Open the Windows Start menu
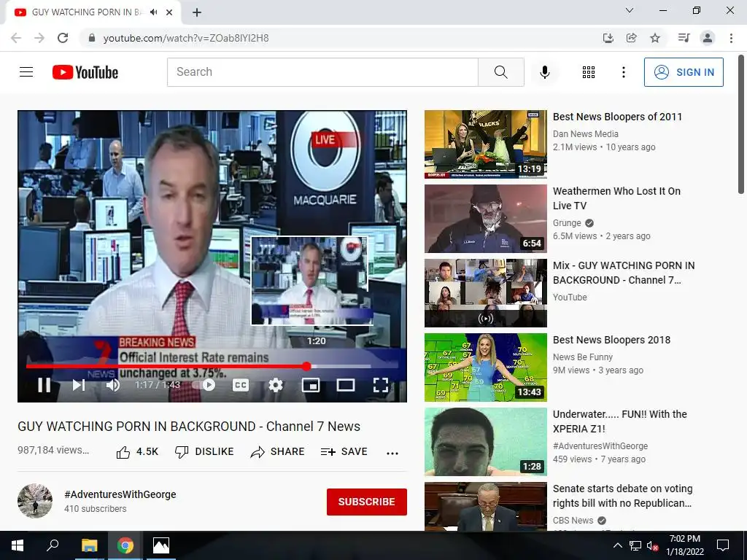Screen dimensions: 747x560 [x=18, y=545]
